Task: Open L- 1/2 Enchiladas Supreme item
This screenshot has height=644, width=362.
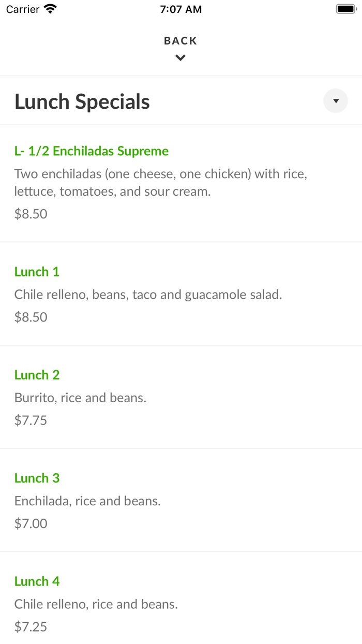Action: (x=92, y=151)
